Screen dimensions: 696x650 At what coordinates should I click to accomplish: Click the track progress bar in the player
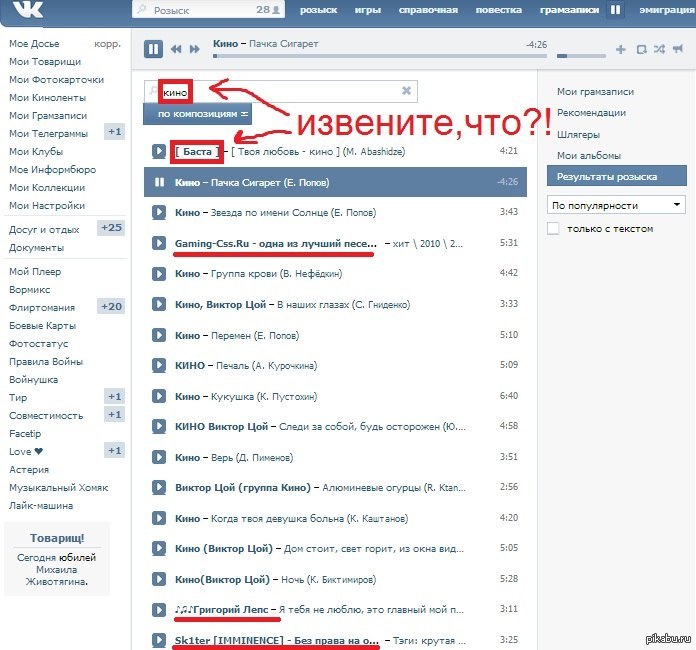click(380, 56)
